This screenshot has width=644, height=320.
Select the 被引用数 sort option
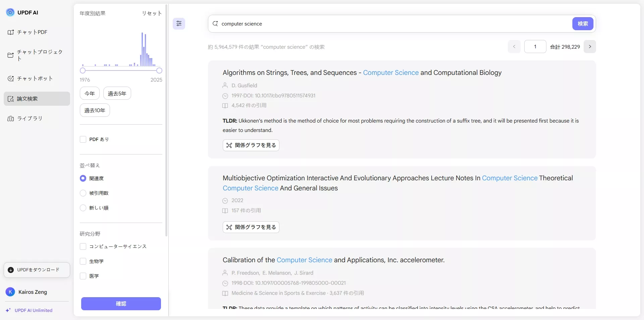[x=83, y=193]
